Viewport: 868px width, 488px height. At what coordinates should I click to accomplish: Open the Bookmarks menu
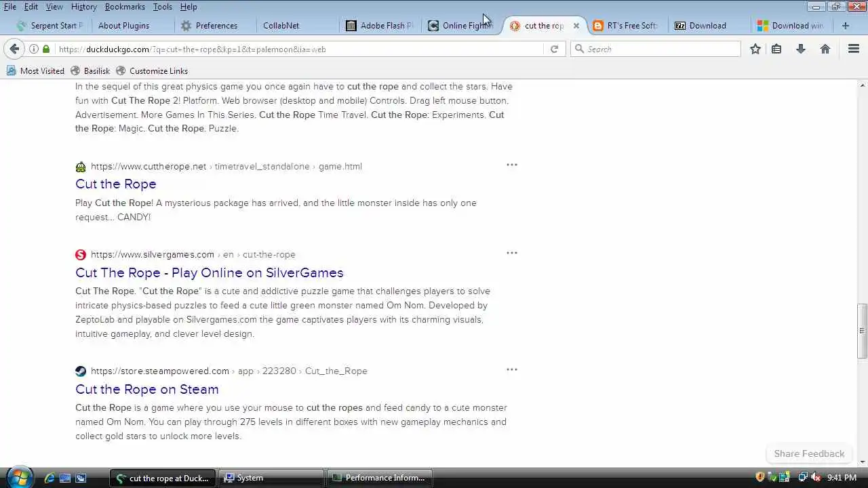[x=125, y=6]
